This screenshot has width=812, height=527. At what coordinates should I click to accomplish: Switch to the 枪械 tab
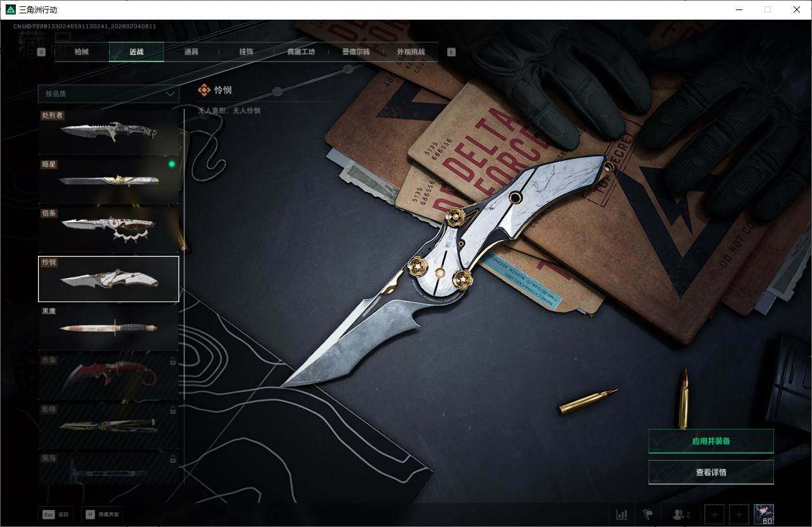[82, 52]
